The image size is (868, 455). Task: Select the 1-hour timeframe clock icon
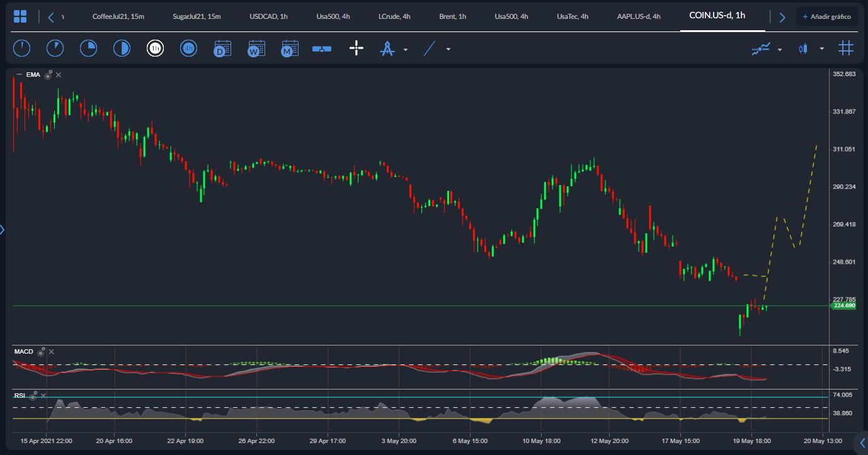155,48
